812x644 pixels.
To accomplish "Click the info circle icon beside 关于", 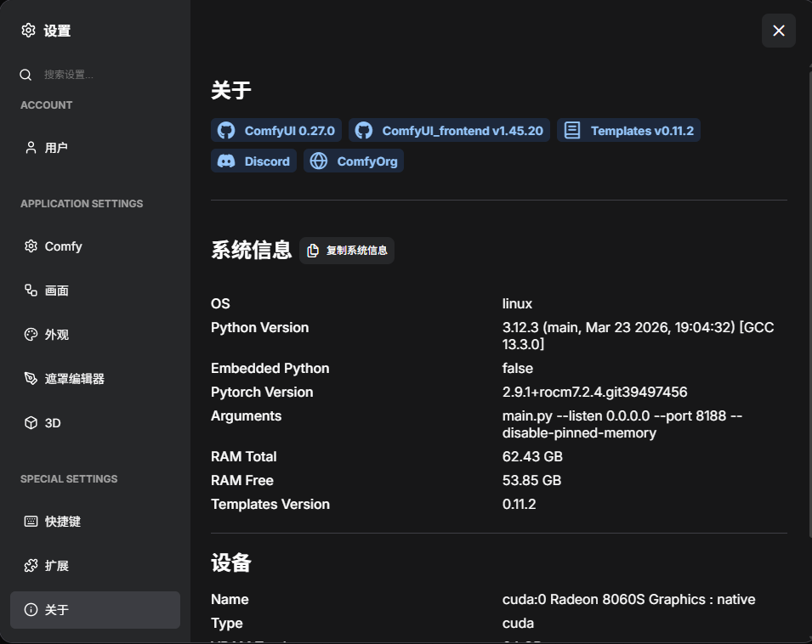I will (x=31, y=610).
